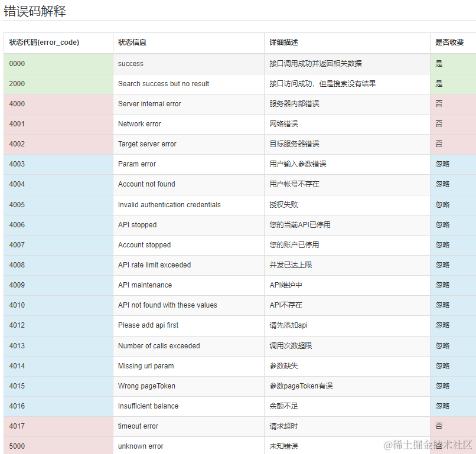
Task: Click error code 4017
Action: click(17, 426)
